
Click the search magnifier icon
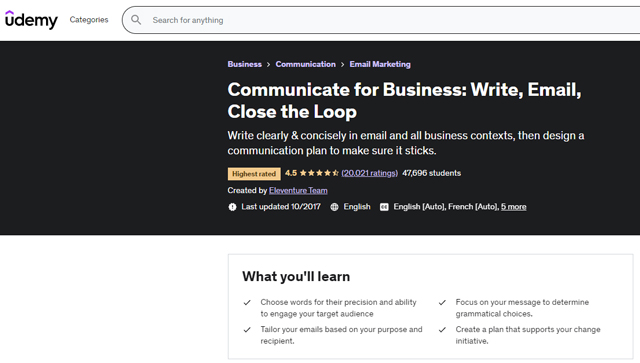[x=136, y=20]
